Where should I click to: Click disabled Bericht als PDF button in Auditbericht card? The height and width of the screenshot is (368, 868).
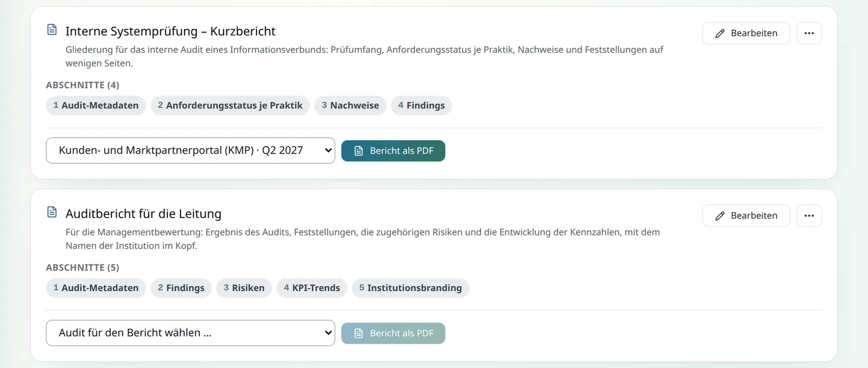pyautogui.click(x=393, y=333)
